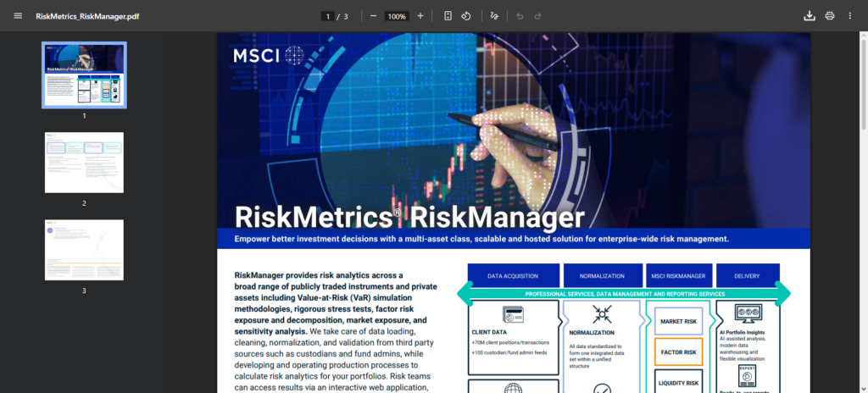Image resolution: width=868 pixels, height=393 pixels.
Task: Click the MSCI logo in the document
Action: 269,55
